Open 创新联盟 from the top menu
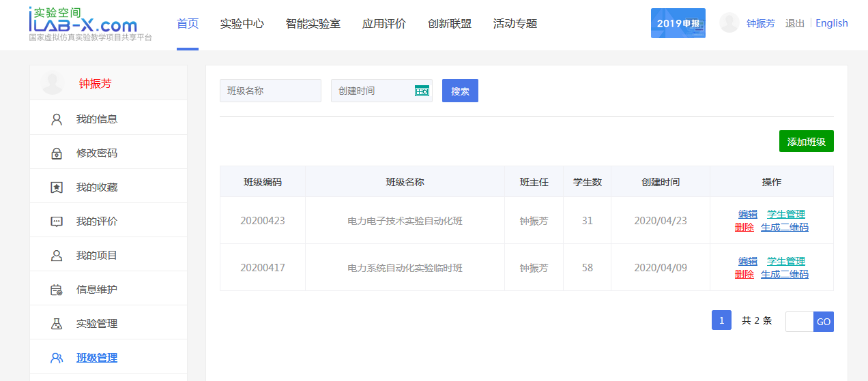Viewport: 868px width, 381px height. [449, 24]
